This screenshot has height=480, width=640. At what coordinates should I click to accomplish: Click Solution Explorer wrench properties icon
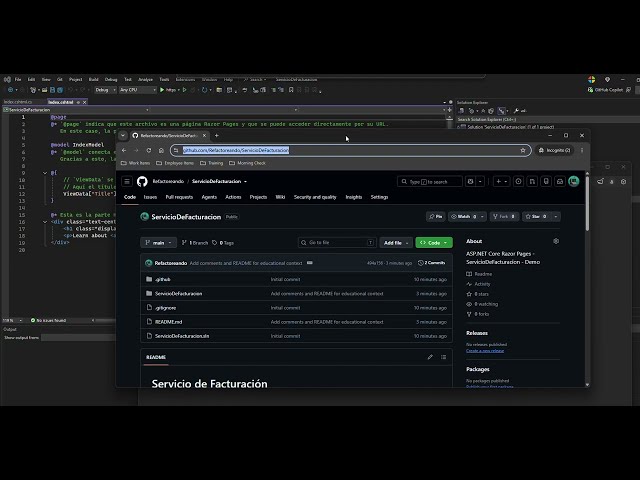[x=516, y=111]
